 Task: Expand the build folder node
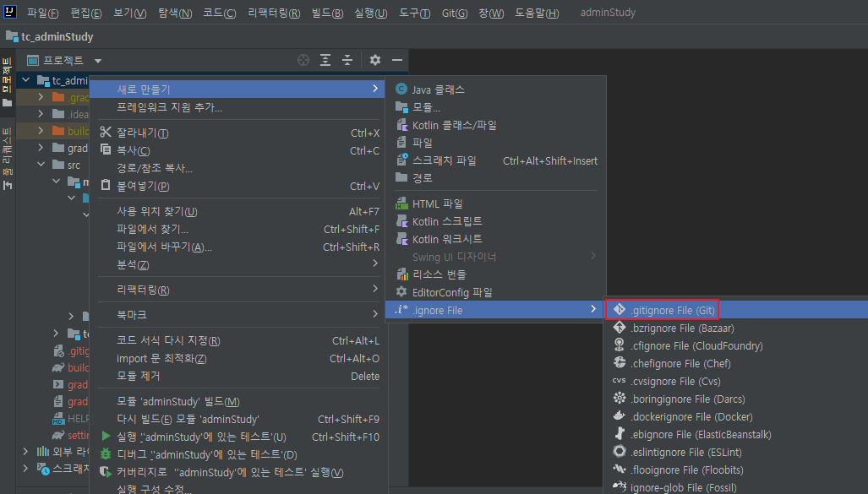(x=41, y=131)
